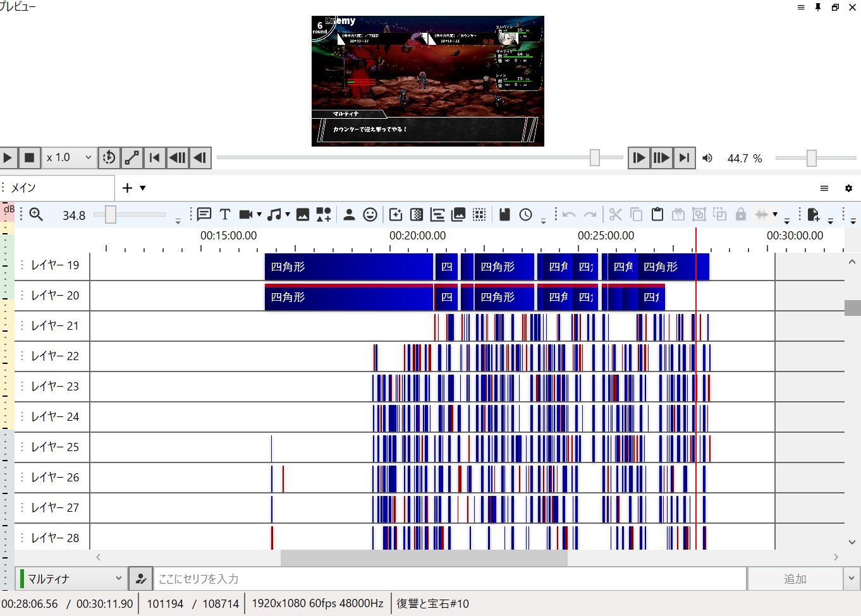Group the selected items
861x616 pixels.
click(x=699, y=215)
